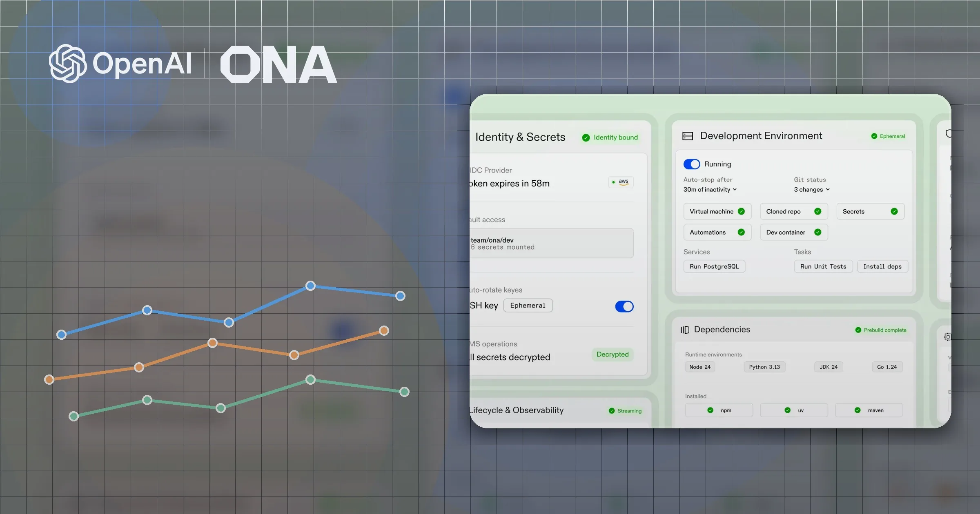Screen dimensions: 980x514
Task: Select the JDK 24 runtime chip
Action: 829,367
